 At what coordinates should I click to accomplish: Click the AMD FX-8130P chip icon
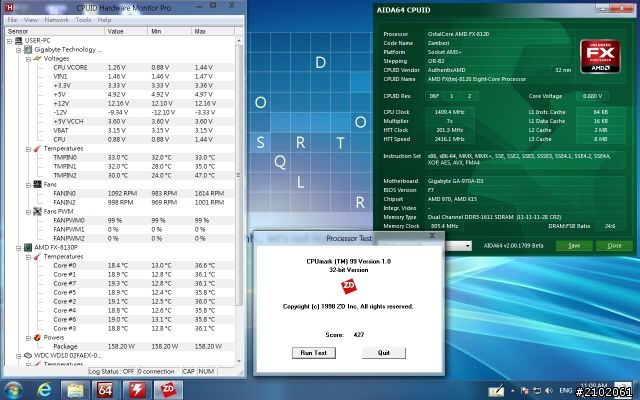28,247
